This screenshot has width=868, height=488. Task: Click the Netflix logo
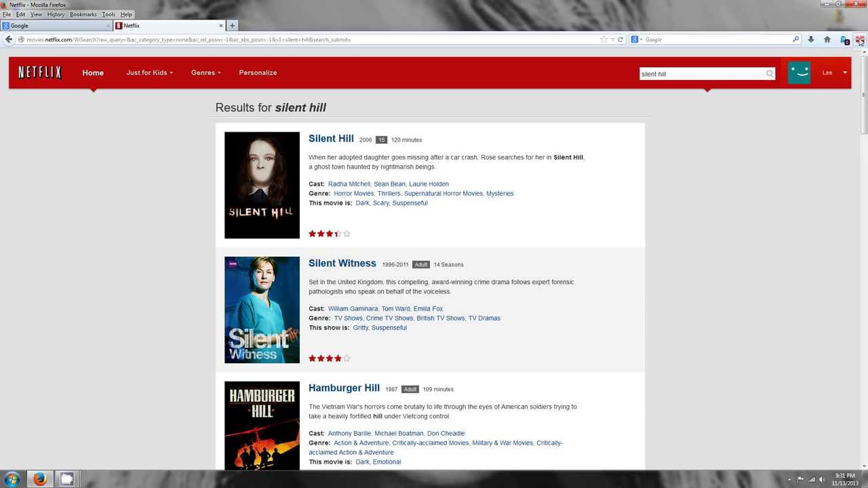click(x=40, y=73)
